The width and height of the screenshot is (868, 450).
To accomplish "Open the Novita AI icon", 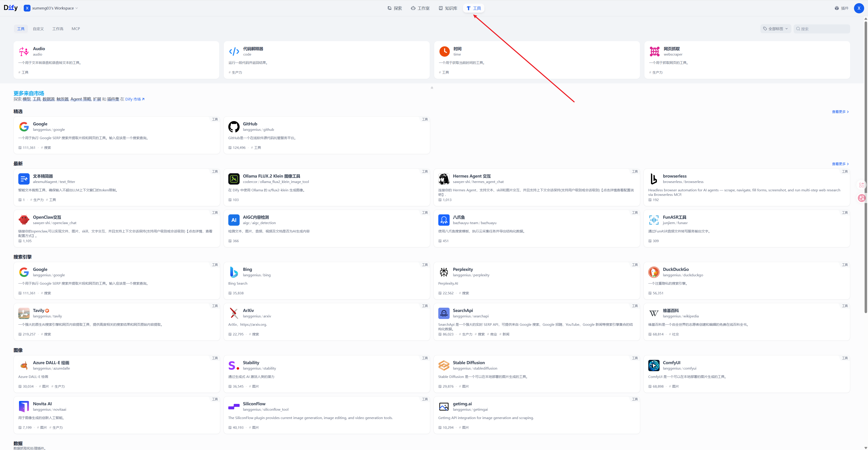I will click(24, 407).
